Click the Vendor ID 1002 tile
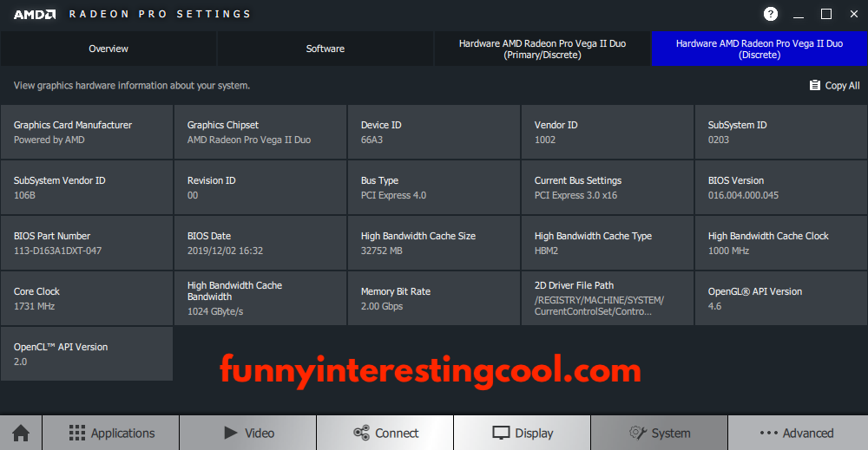868x450 pixels. [x=608, y=132]
